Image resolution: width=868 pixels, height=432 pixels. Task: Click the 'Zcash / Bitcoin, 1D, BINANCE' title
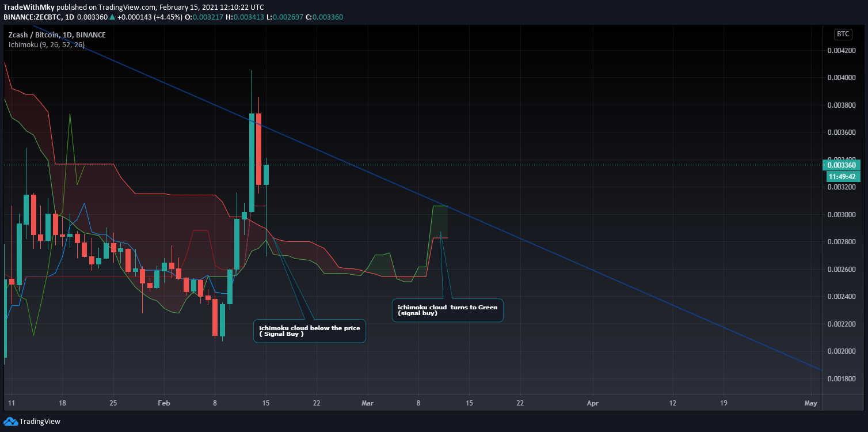tap(57, 35)
